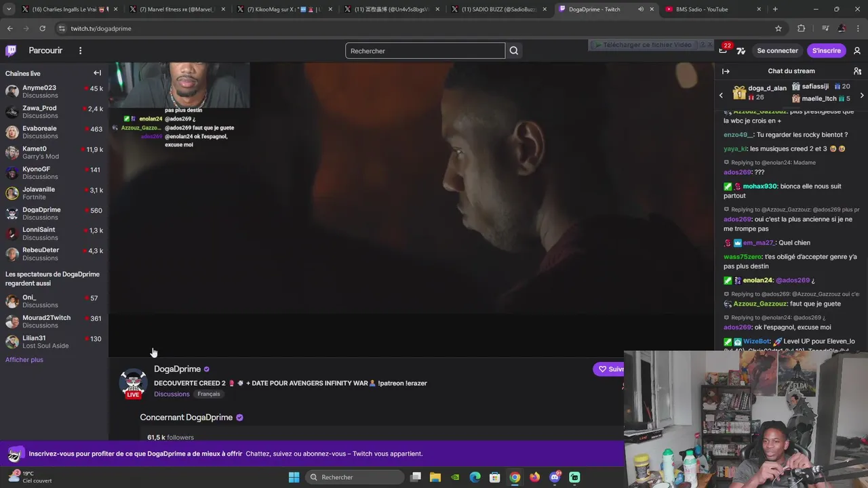The width and height of the screenshot is (868, 488).
Task: Click the DogaDprime channel name heading
Action: point(177,369)
